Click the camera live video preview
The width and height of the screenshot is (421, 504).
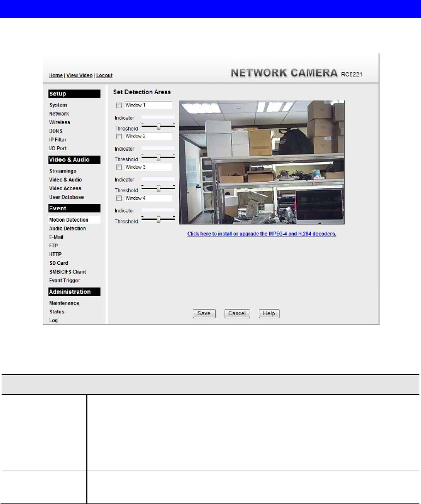click(x=262, y=162)
